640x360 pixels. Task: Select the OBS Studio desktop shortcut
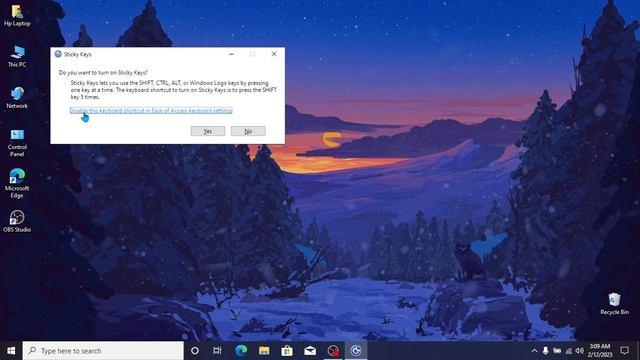click(x=17, y=221)
